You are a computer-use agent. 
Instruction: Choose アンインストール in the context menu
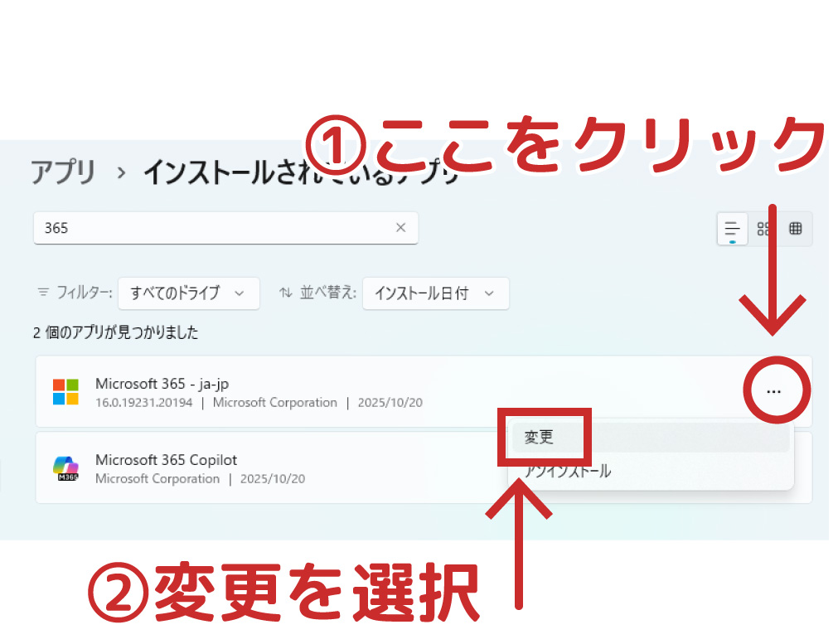pos(569,472)
